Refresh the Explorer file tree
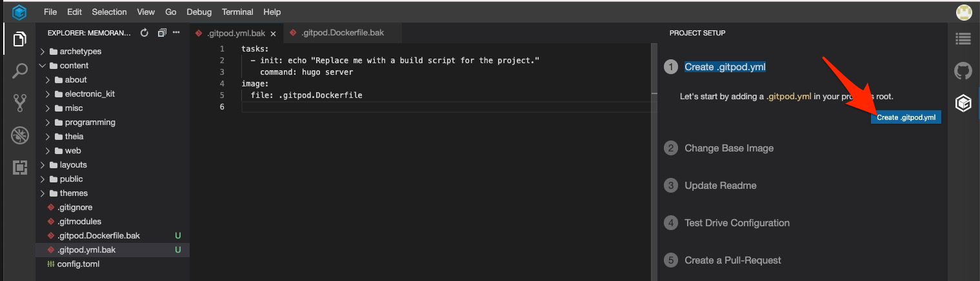980x281 pixels. tap(145, 33)
